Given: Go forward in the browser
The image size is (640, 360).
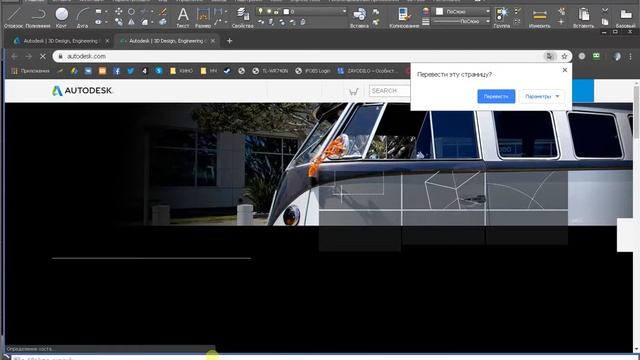Looking at the screenshot, I should pyautogui.click(x=29, y=56).
